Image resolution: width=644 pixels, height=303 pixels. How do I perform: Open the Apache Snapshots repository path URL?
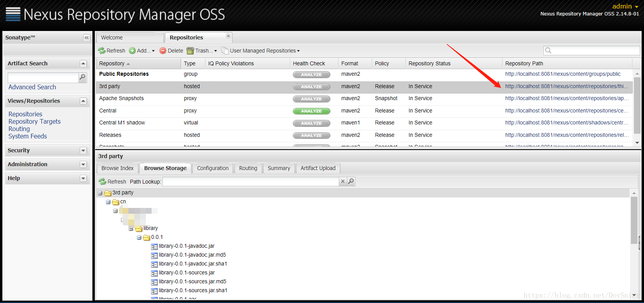pyautogui.click(x=567, y=98)
